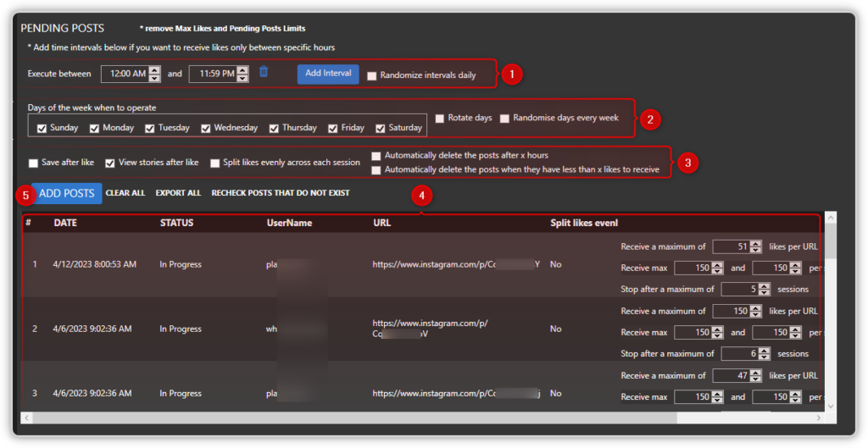Increase row 2 second Receive max 150
This screenshot has height=448, width=868.
coord(795,329)
